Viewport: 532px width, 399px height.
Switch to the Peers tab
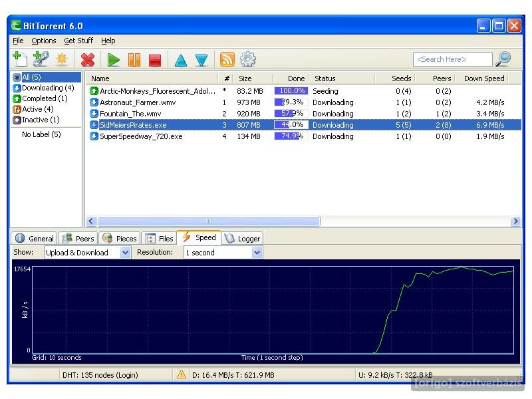pyautogui.click(x=78, y=239)
